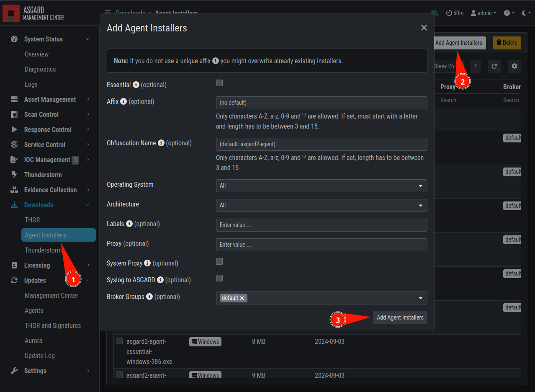
Task: Open the Logs menu item
Action: click(31, 84)
